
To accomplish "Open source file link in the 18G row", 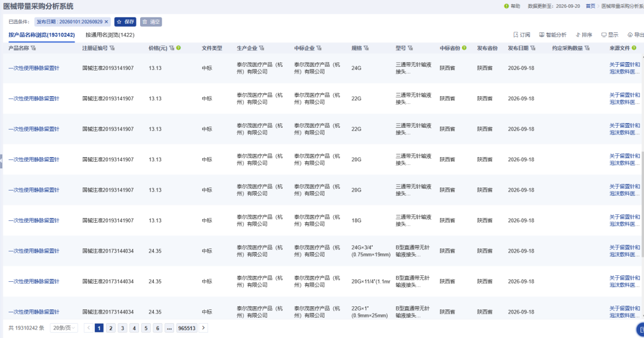I will [x=625, y=221].
